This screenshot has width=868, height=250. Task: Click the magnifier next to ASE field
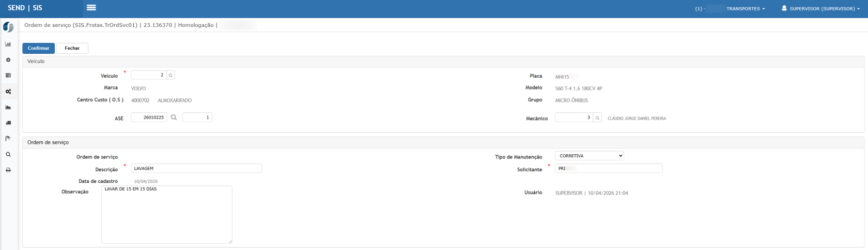click(174, 117)
